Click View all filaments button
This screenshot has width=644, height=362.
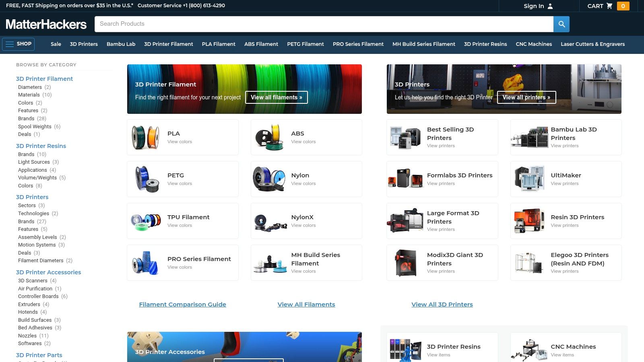coord(277,97)
